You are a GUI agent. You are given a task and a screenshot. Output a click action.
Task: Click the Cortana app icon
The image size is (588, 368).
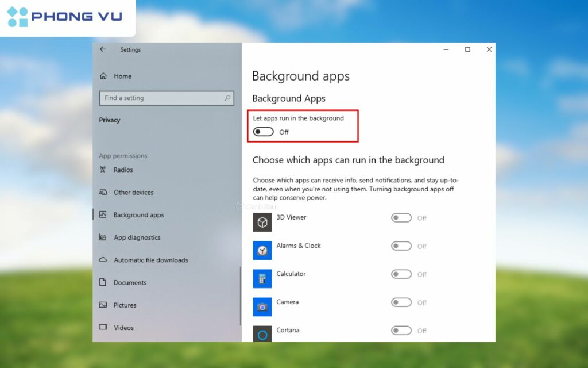(x=262, y=334)
